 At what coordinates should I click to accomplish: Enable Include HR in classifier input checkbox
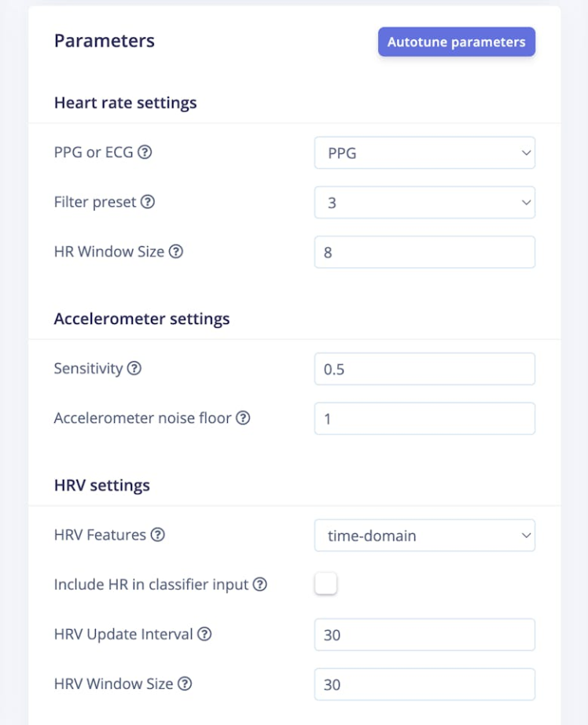(325, 584)
